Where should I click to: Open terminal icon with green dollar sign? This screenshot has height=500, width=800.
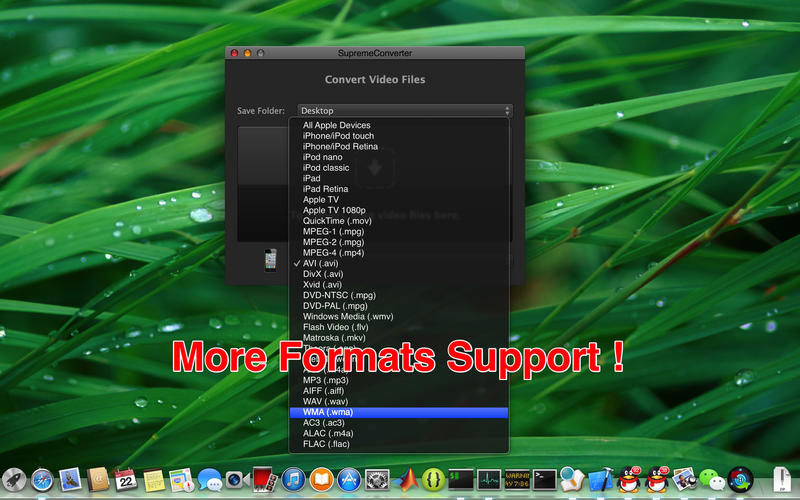(x=461, y=480)
